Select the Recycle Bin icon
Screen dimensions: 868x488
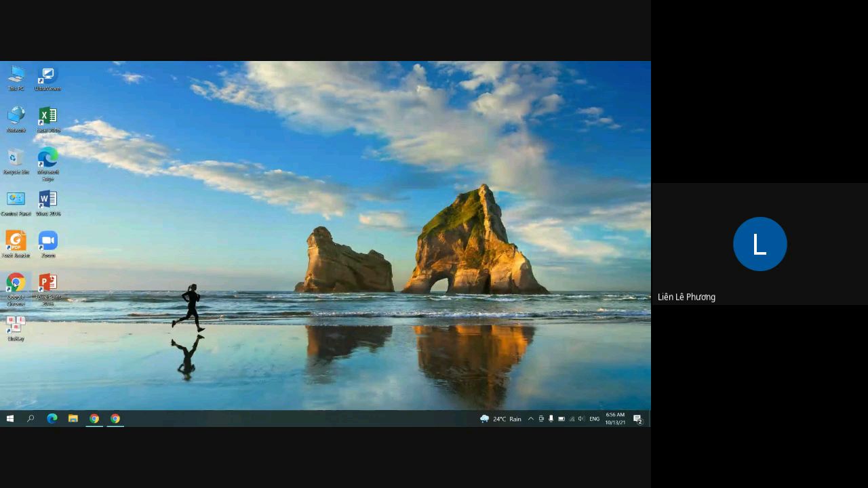click(x=16, y=159)
